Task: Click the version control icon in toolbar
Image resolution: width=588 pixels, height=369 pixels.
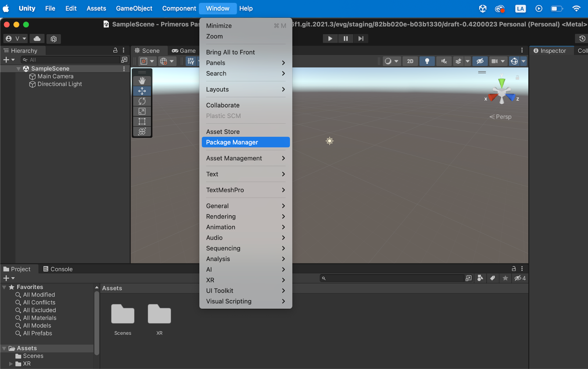Action: 54,39
